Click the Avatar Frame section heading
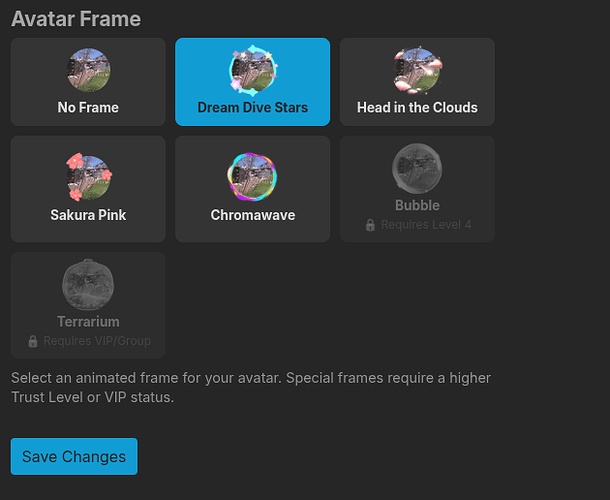Screen dimensions: 610x500 pyautogui.click(x=76, y=19)
